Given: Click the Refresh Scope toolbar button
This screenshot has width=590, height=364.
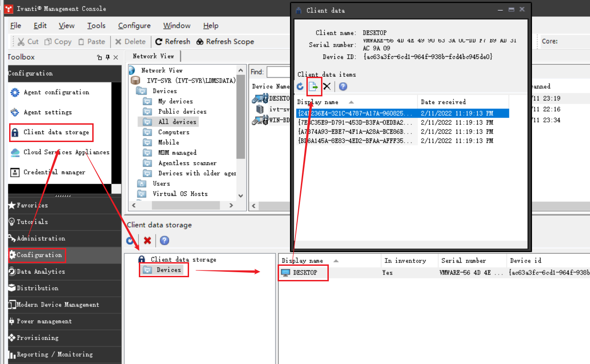Looking at the screenshot, I should click(225, 42).
